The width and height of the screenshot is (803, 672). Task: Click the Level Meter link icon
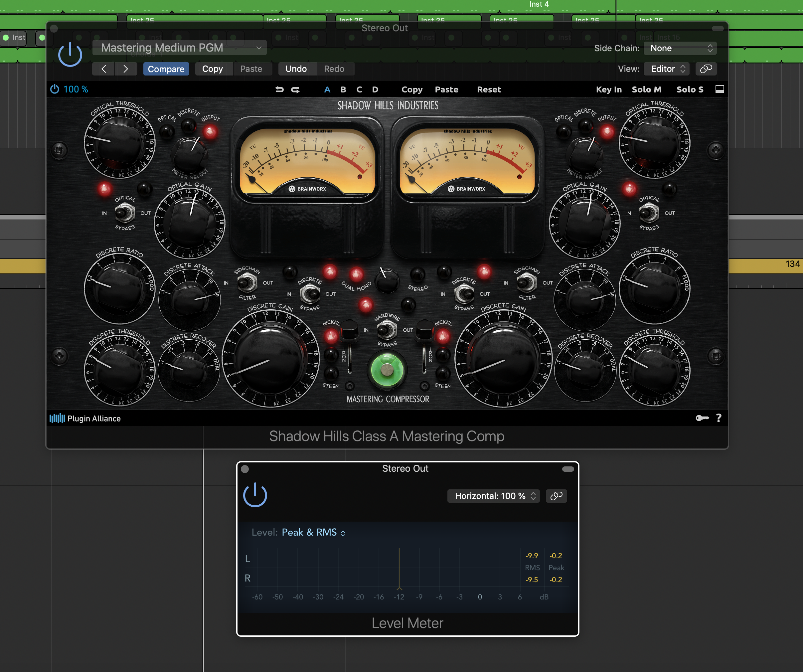point(556,496)
